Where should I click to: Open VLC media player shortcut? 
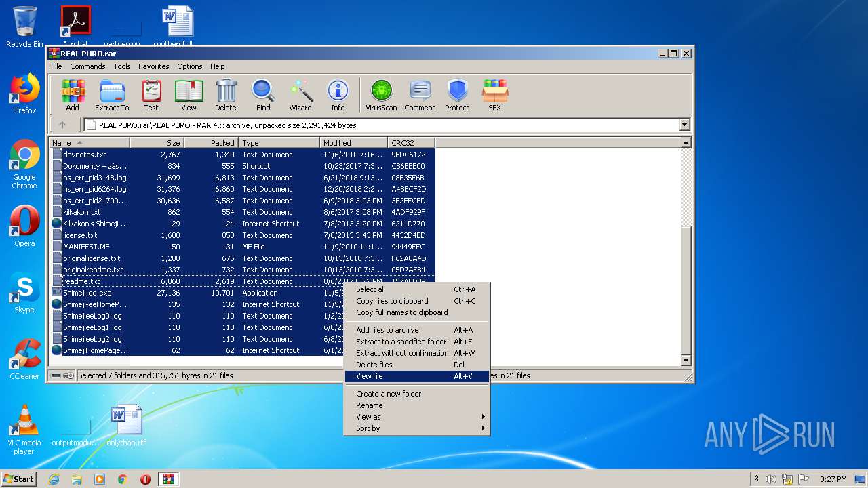[x=24, y=430]
